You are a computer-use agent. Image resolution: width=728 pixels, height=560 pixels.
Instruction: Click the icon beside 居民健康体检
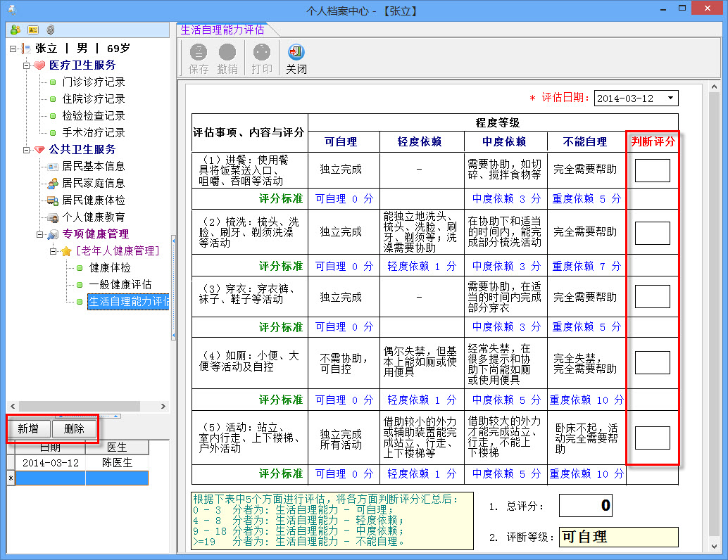(53, 201)
